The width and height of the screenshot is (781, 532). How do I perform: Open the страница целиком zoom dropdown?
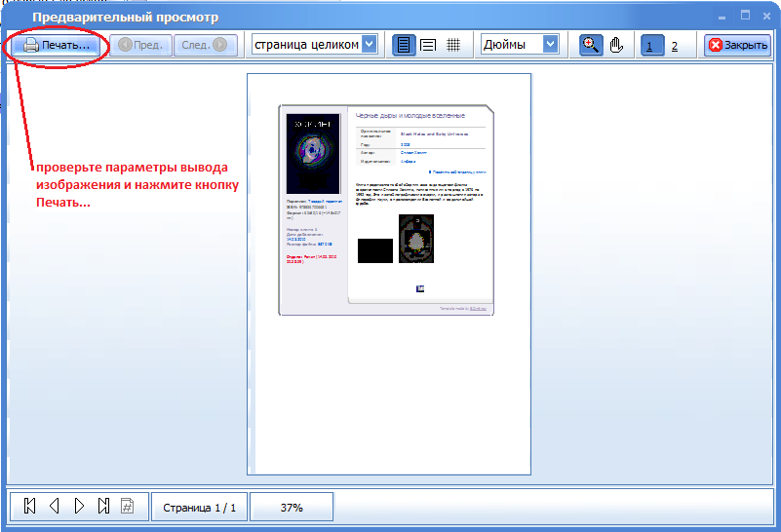click(314, 45)
